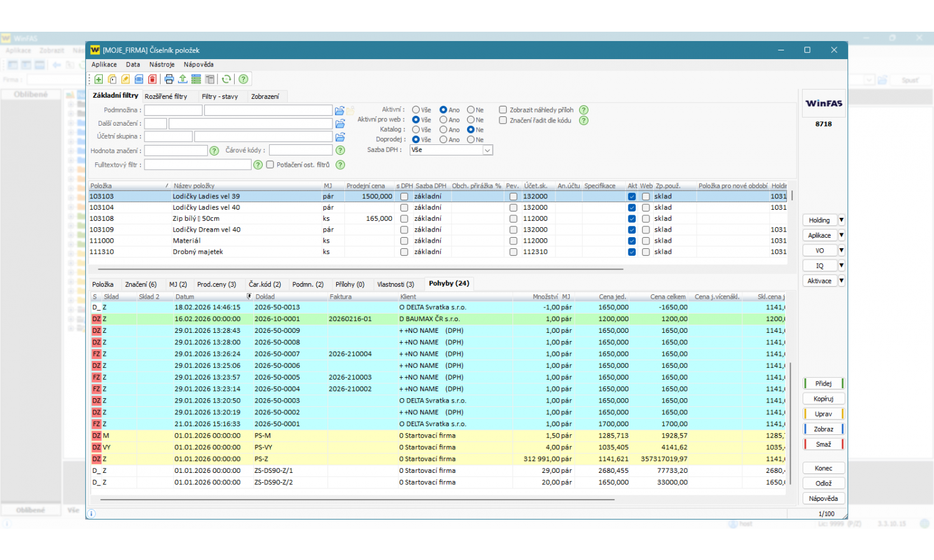Click the Fulltextový filtr input field

197,165
